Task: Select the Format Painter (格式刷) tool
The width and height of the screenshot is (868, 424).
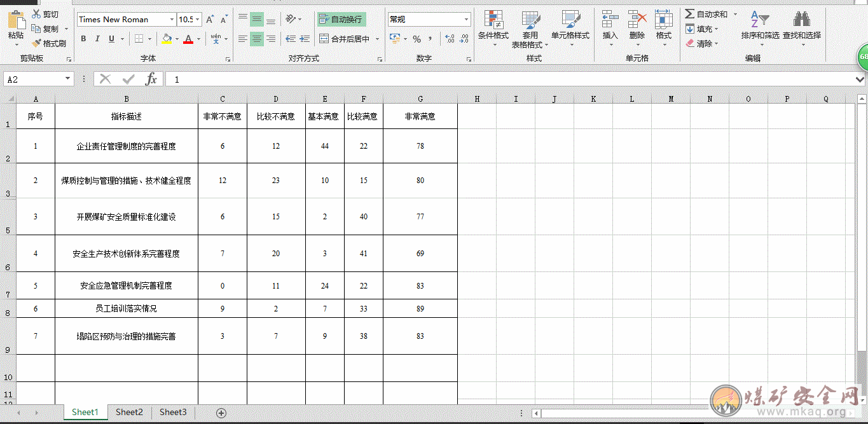Action: (49, 43)
